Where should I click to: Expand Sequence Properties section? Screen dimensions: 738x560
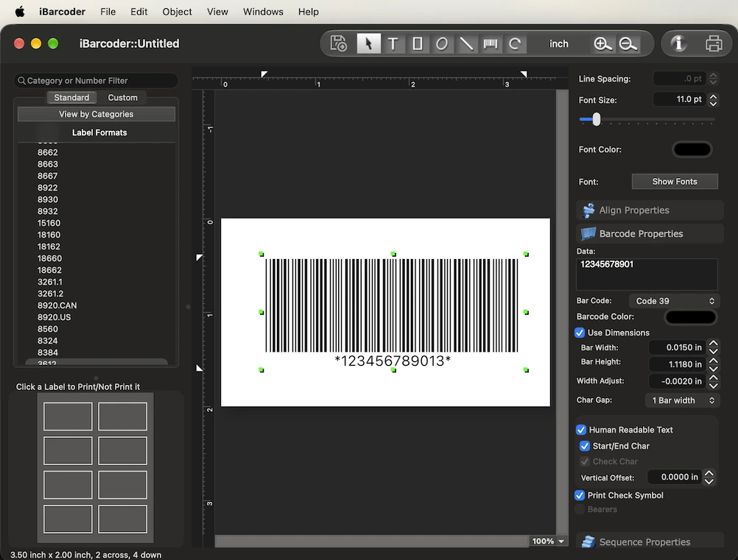(x=650, y=542)
